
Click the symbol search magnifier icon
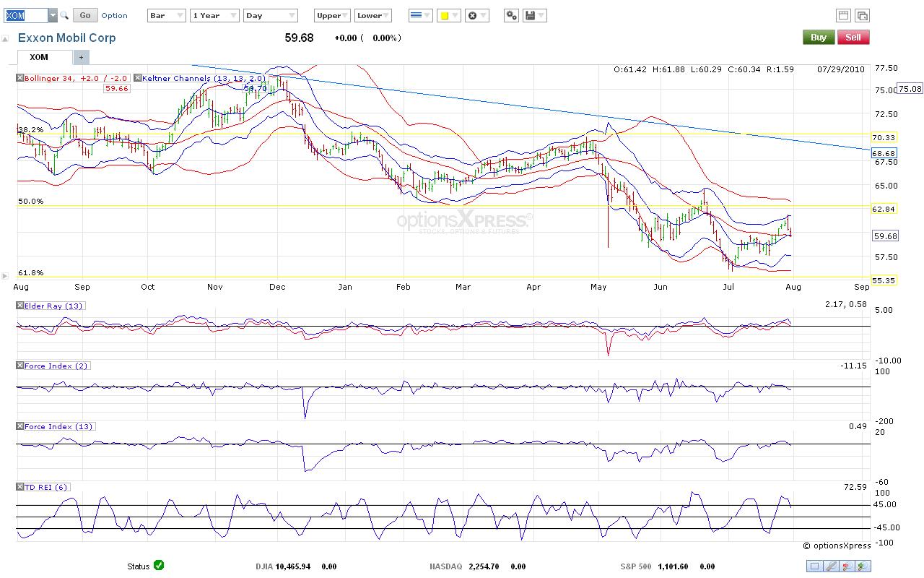(x=64, y=15)
